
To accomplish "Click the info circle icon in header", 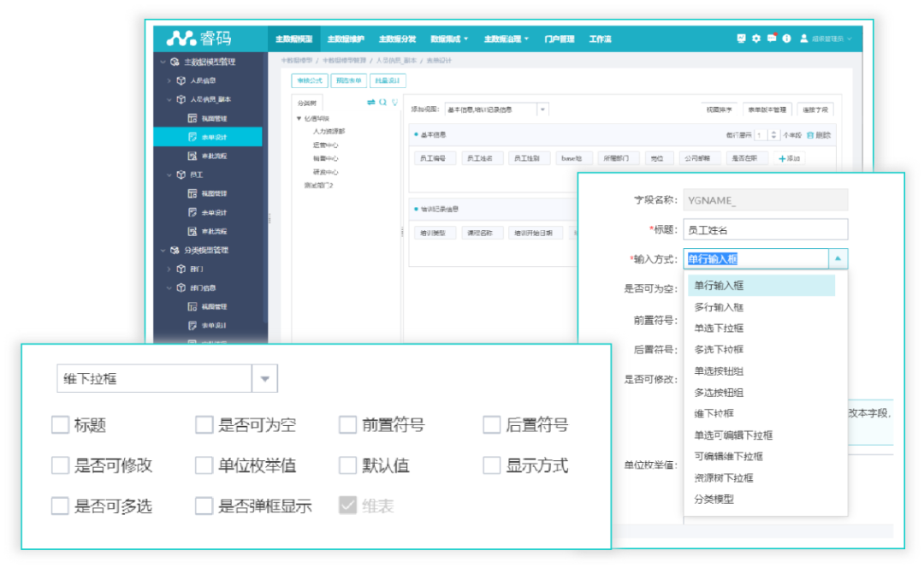I will (x=786, y=38).
